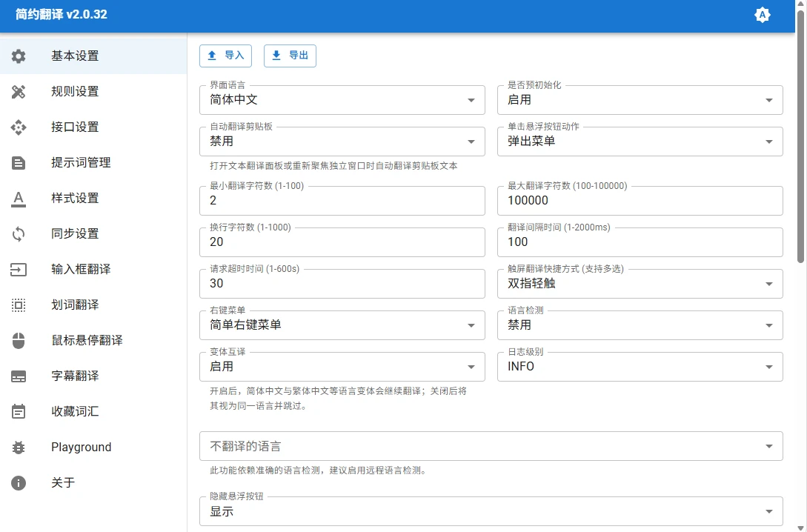Click the download arrow icon on 导出
The image size is (807, 532).
pos(276,56)
